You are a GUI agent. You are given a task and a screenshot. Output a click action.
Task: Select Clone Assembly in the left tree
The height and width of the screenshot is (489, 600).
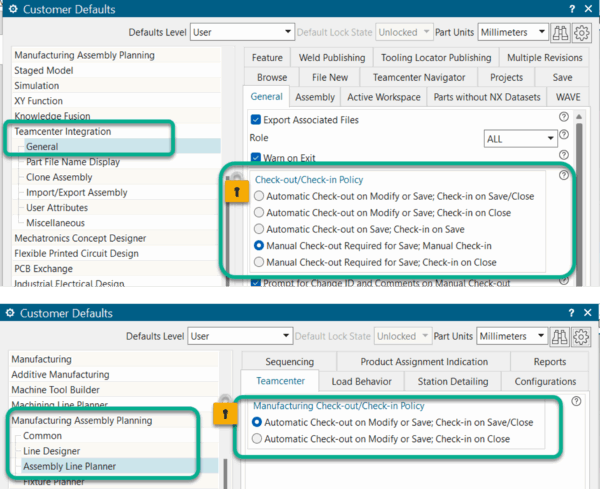pos(59,177)
